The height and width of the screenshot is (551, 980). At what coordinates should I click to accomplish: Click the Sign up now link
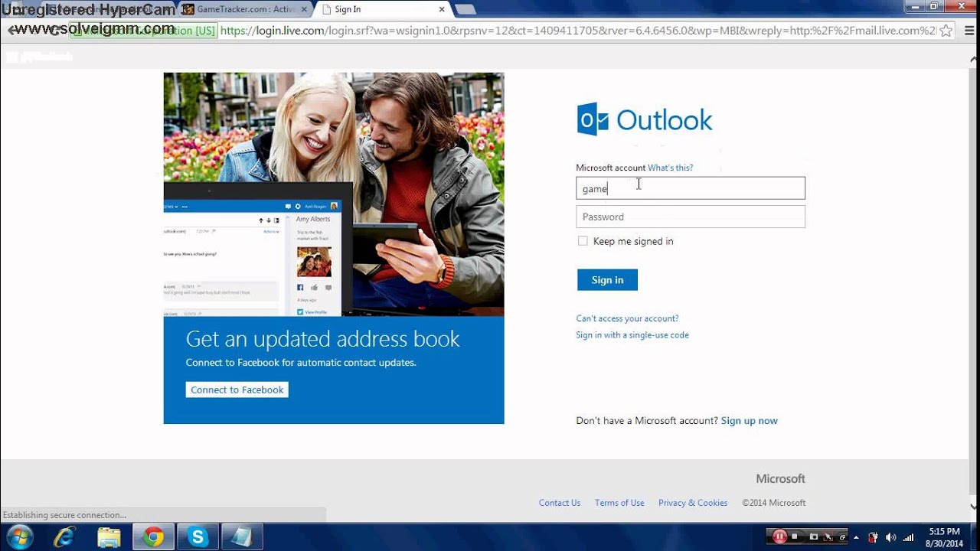(749, 421)
